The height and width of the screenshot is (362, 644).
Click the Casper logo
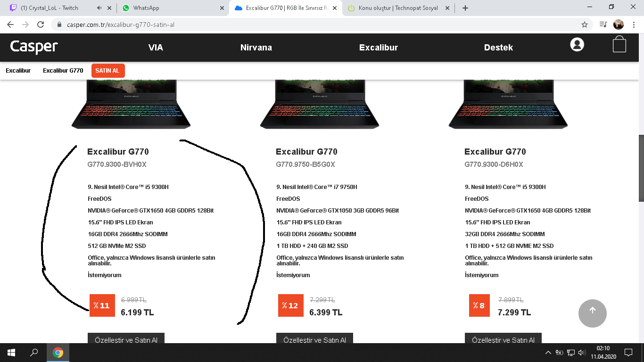click(x=34, y=47)
